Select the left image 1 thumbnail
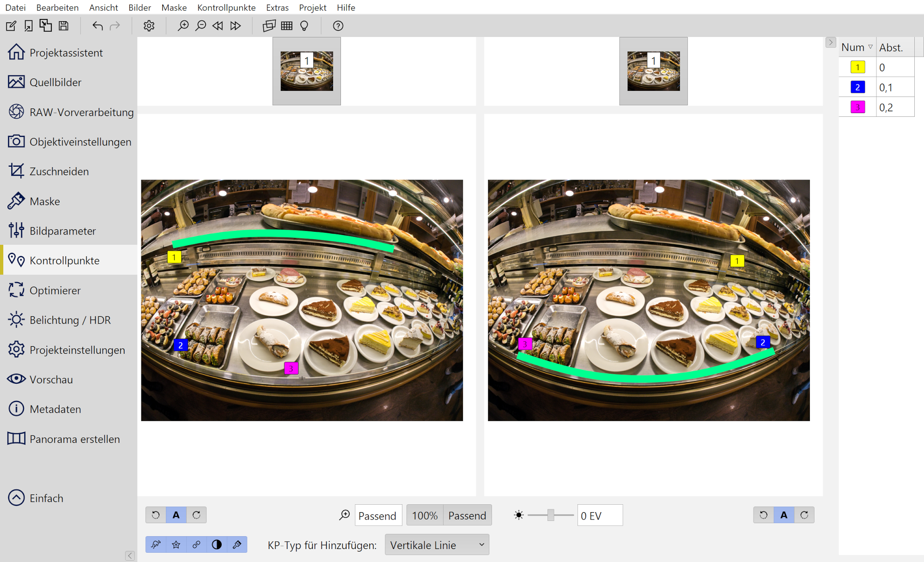 pyautogui.click(x=306, y=71)
